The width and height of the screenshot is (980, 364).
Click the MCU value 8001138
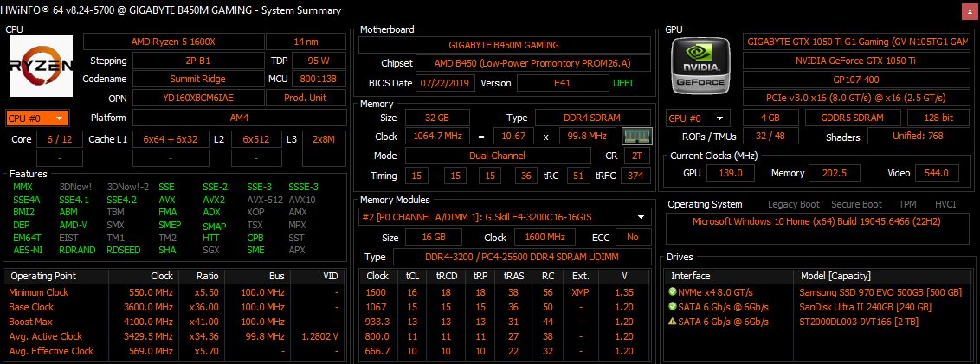click(318, 80)
